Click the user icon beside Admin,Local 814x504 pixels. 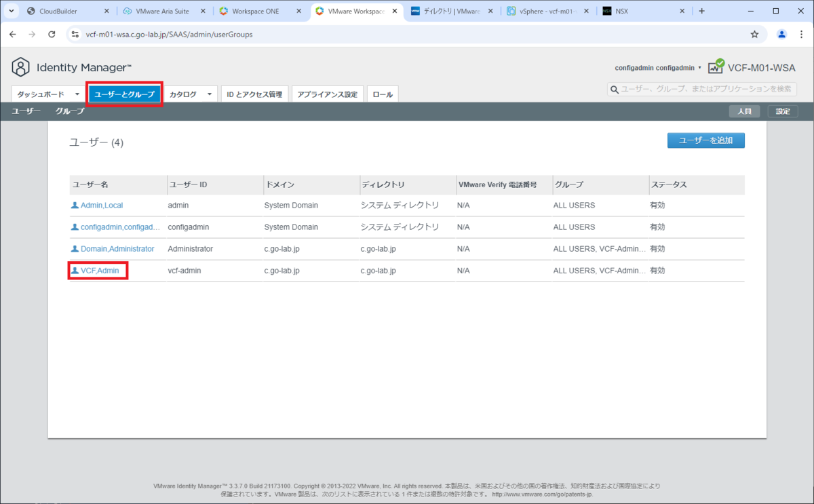pyautogui.click(x=75, y=205)
